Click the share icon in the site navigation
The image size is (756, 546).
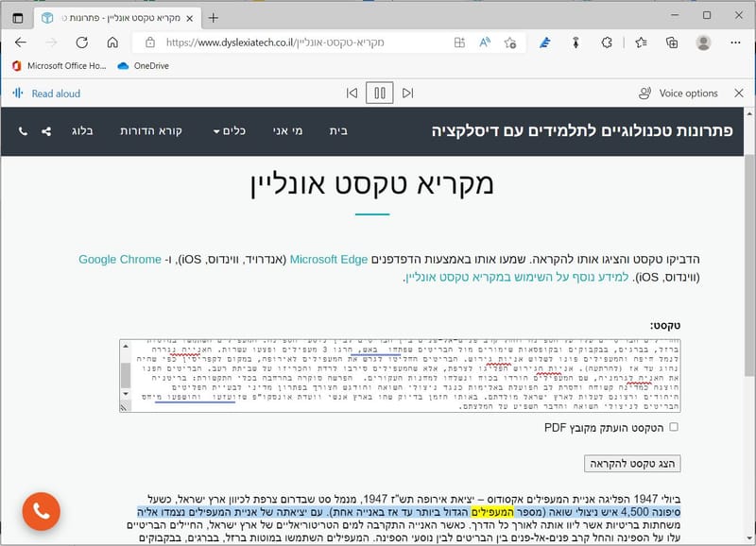[45, 132]
